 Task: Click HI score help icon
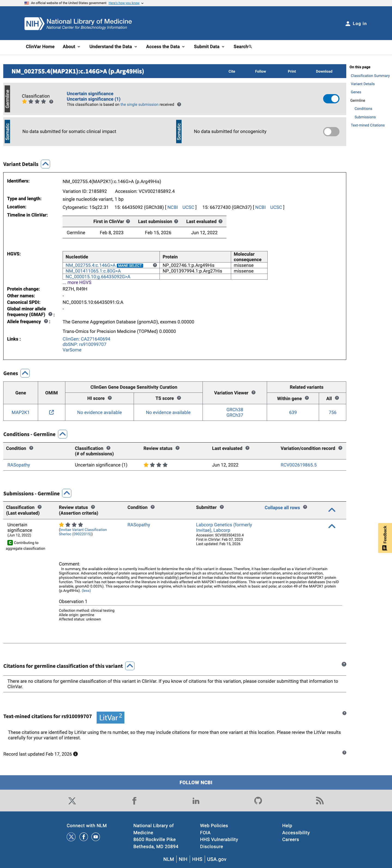click(x=110, y=398)
